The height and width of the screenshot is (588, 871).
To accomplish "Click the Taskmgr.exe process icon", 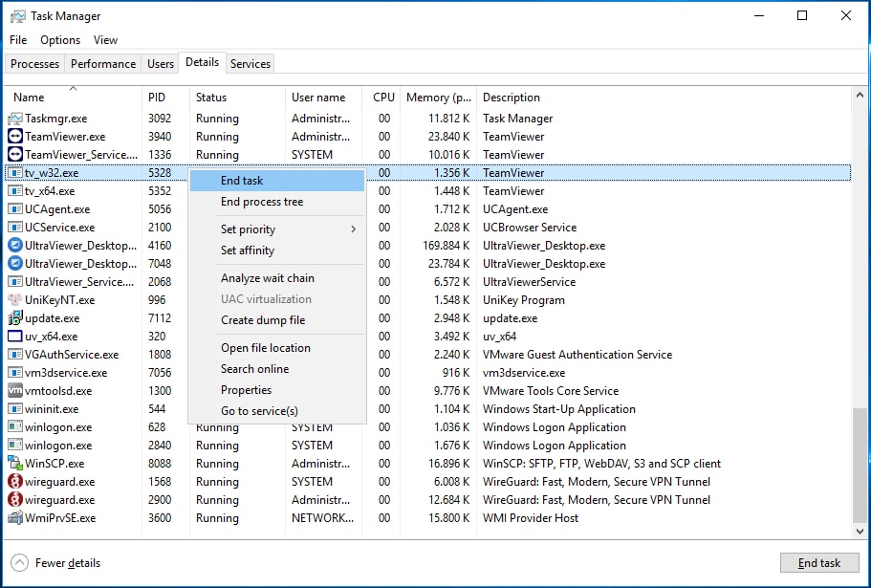I will click(x=15, y=119).
